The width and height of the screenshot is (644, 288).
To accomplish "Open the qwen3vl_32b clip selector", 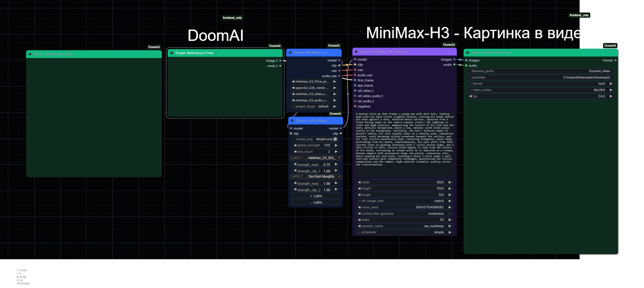I will click(314, 88).
